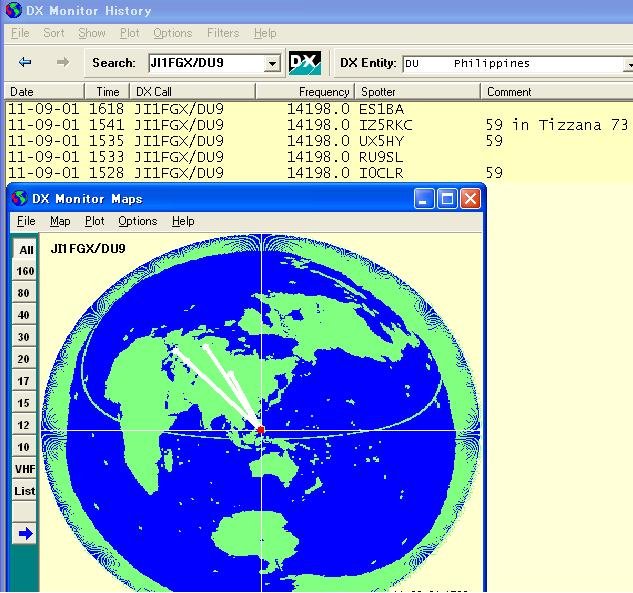The height and width of the screenshot is (593, 633).
Task: Open the Map menu in Maps window
Action: [60, 221]
